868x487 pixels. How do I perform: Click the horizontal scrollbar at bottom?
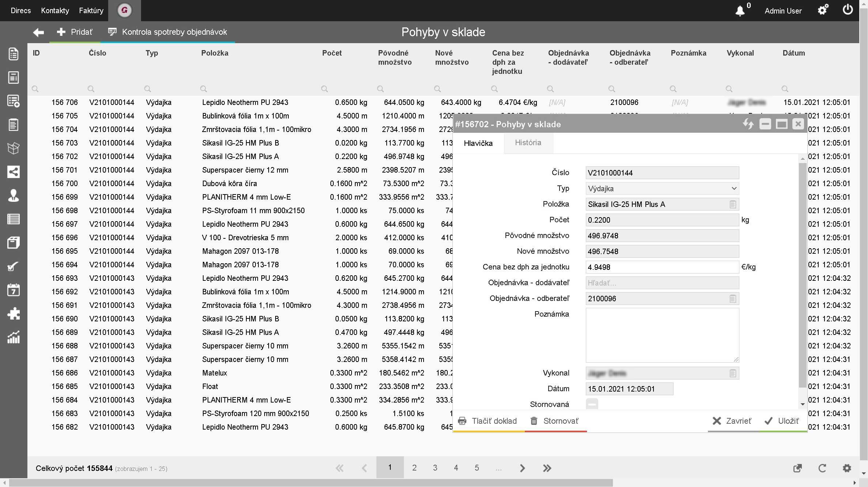pyautogui.click(x=311, y=483)
